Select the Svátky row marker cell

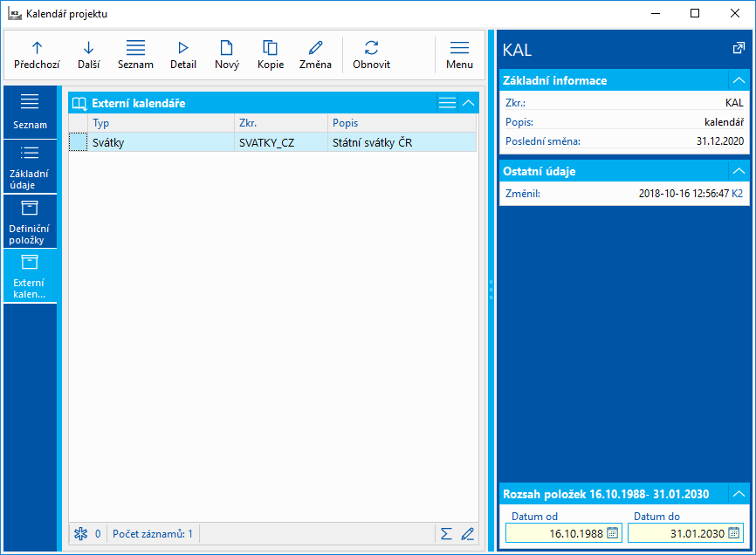(x=78, y=142)
